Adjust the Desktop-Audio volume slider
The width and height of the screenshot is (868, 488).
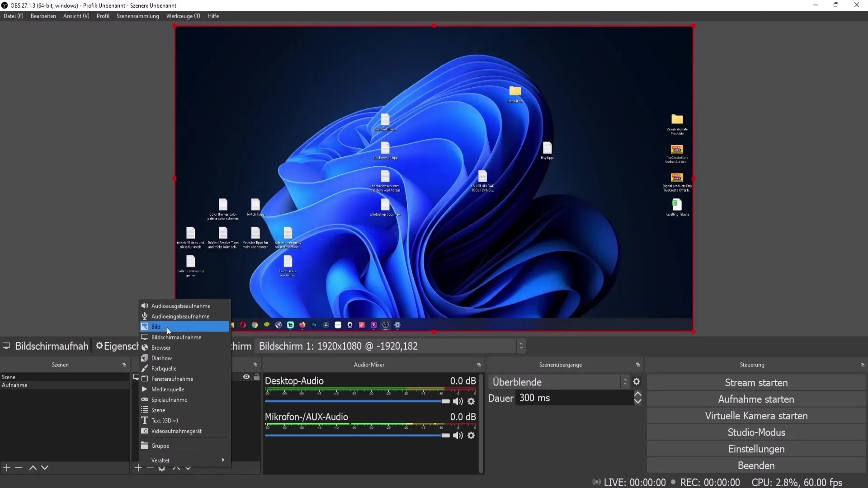[445, 401]
